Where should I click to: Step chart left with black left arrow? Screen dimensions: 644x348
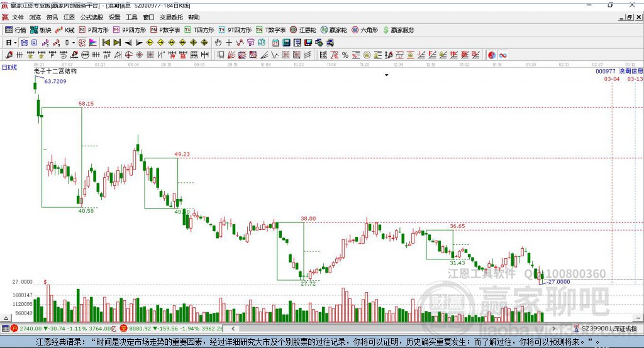coord(128,43)
